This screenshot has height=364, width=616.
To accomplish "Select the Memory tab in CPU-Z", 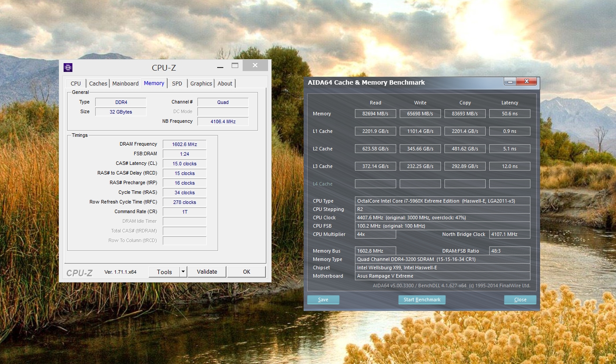I will [154, 83].
